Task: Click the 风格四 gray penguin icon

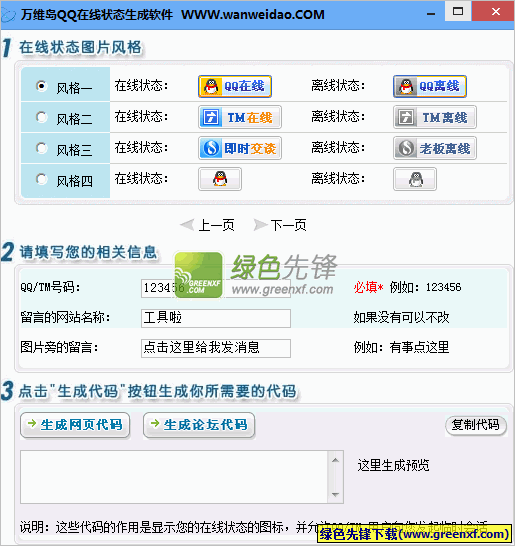Action: [x=415, y=179]
